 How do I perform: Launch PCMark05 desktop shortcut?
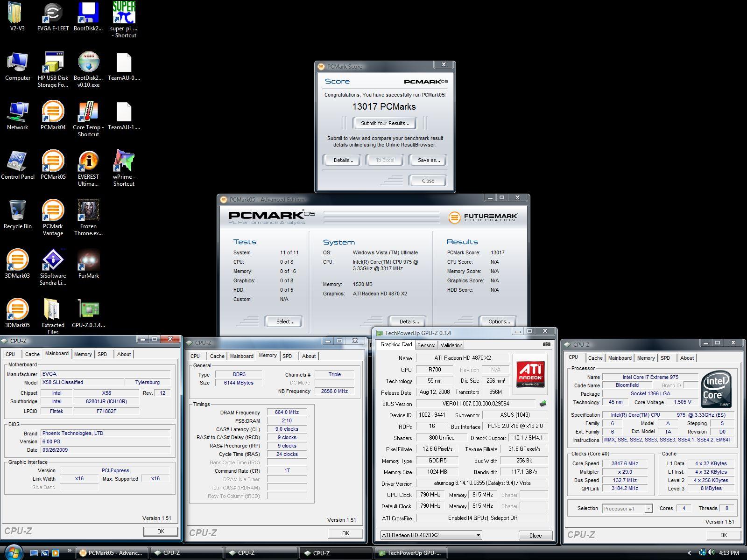point(53,161)
